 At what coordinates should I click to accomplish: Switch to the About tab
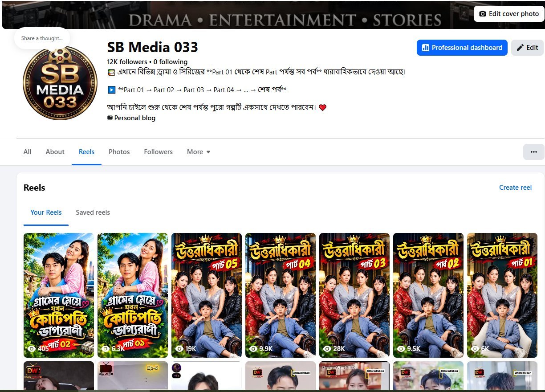tap(55, 152)
